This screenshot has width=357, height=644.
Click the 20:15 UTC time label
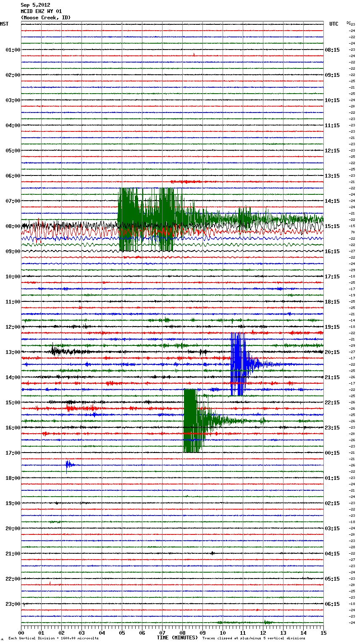coord(332,352)
